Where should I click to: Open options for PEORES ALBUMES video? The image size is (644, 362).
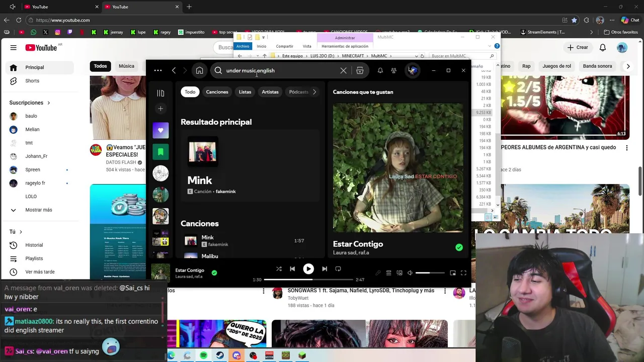pyautogui.click(x=627, y=148)
